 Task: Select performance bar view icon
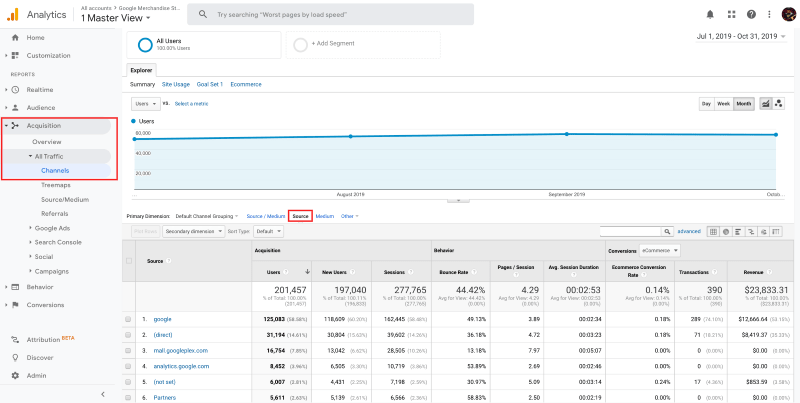pyautogui.click(x=738, y=232)
